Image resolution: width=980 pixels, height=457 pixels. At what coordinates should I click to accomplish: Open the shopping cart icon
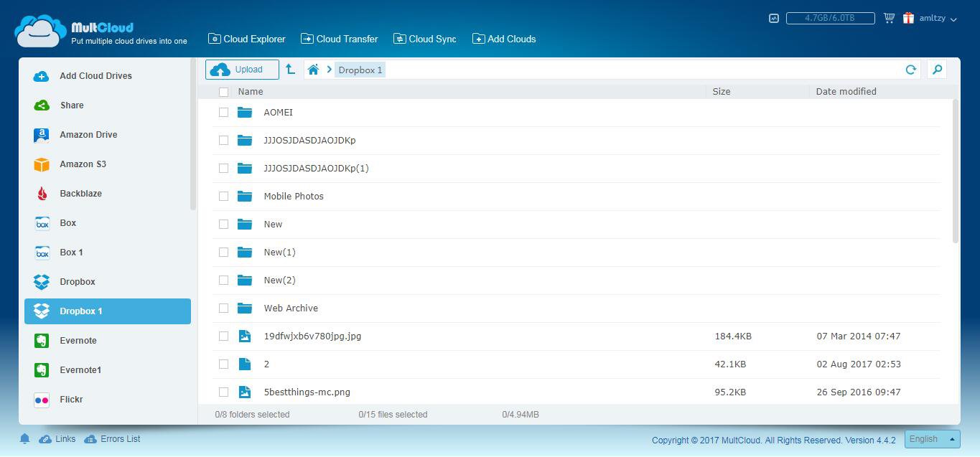(889, 18)
